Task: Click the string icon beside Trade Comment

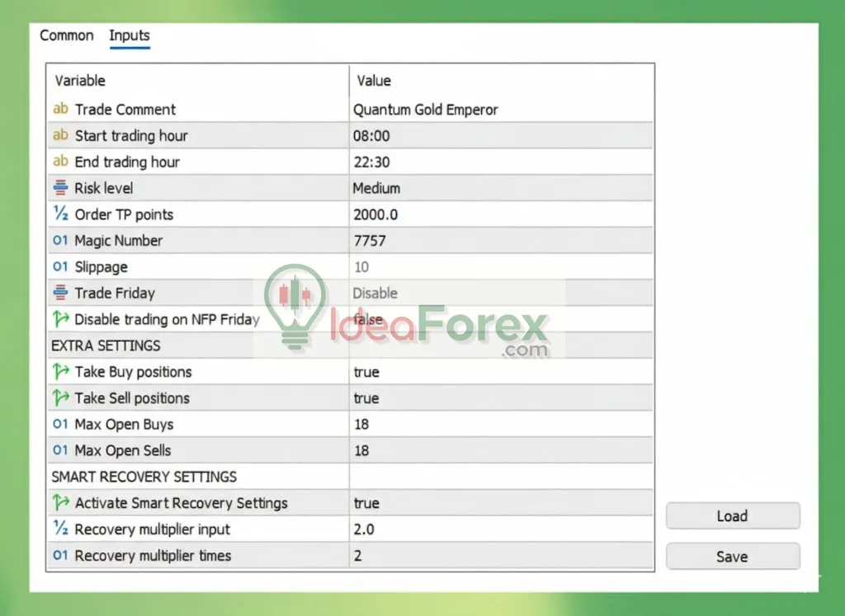Action: click(60, 110)
